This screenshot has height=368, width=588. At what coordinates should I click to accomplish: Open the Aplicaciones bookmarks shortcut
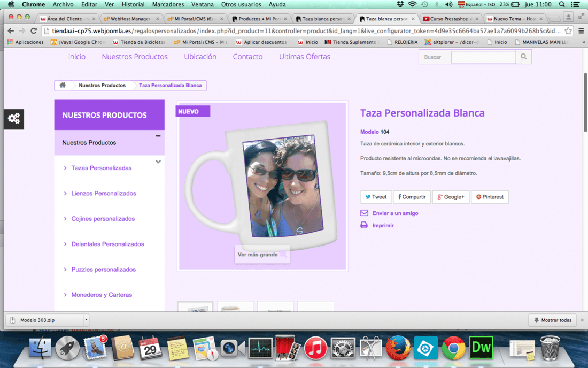[26, 42]
